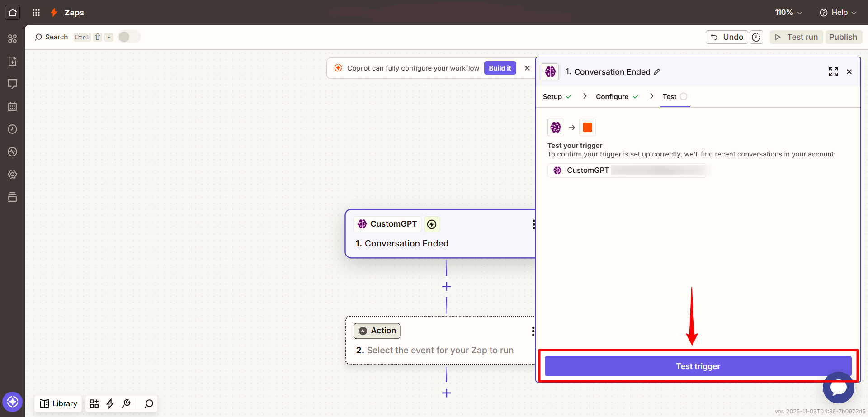The image size is (868, 417).
Task: Open the Library button
Action: [58, 403]
